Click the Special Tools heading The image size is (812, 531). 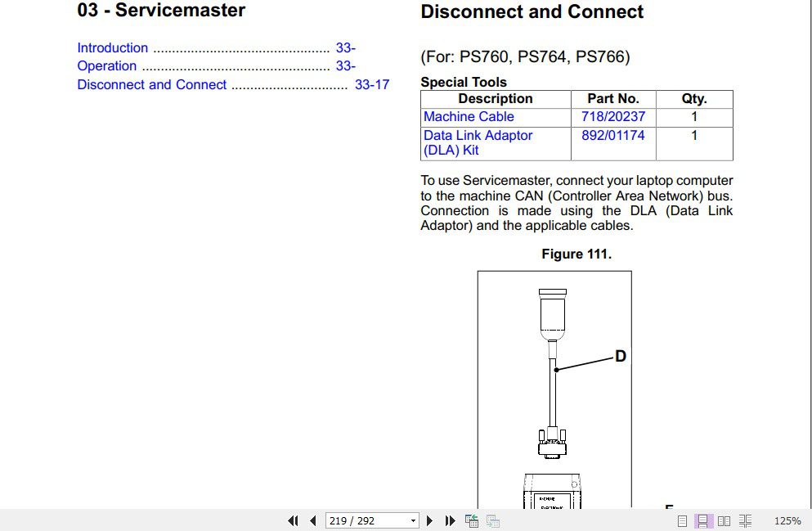[x=464, y=82]
